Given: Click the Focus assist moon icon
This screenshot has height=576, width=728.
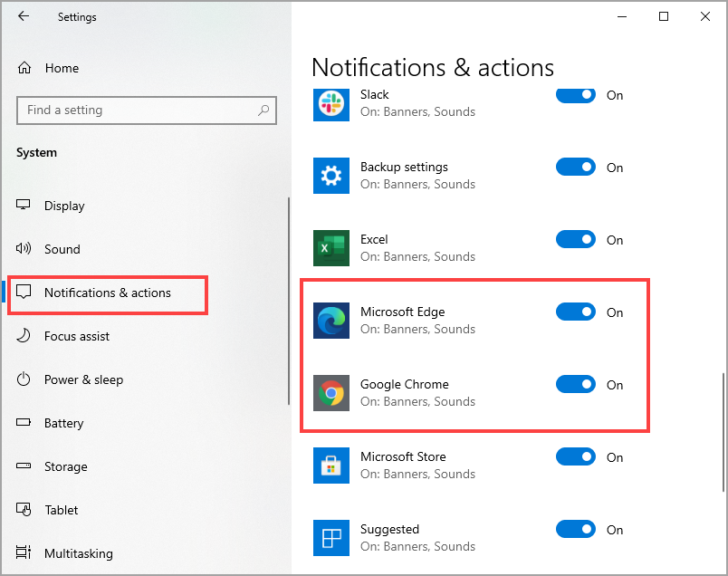Looking at the screenshot, I should [24, 335].
